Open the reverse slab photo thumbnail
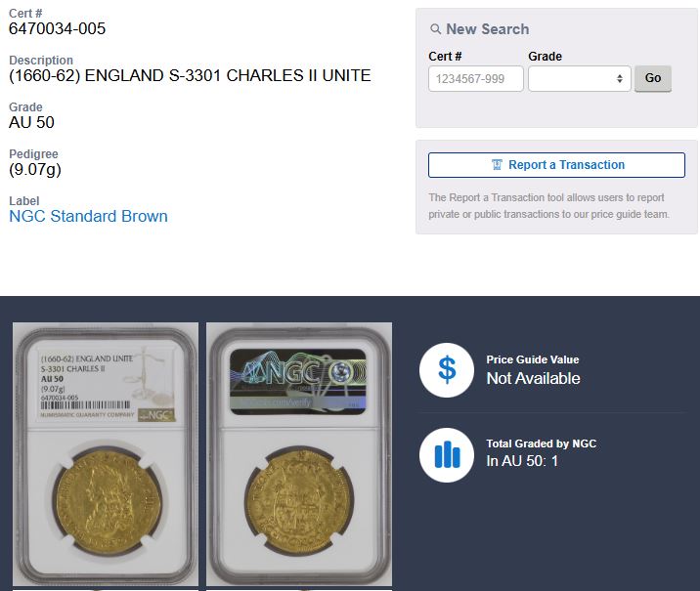The height and width of the screenshot is (591, 700). (x=299, y=454)
